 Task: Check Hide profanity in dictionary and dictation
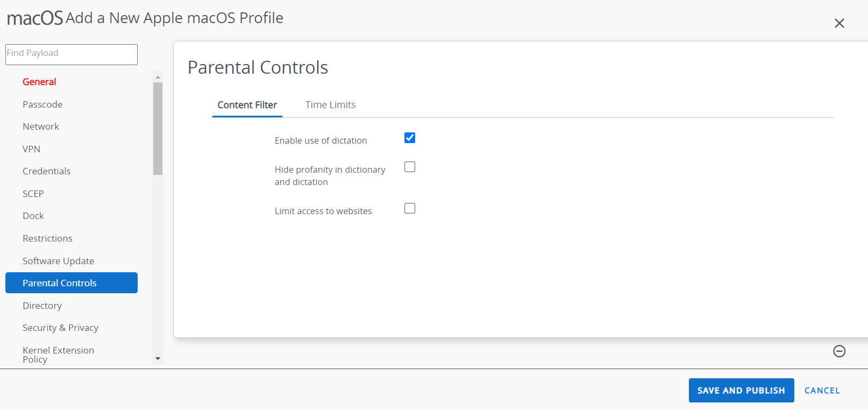click(x=410, y=167)
